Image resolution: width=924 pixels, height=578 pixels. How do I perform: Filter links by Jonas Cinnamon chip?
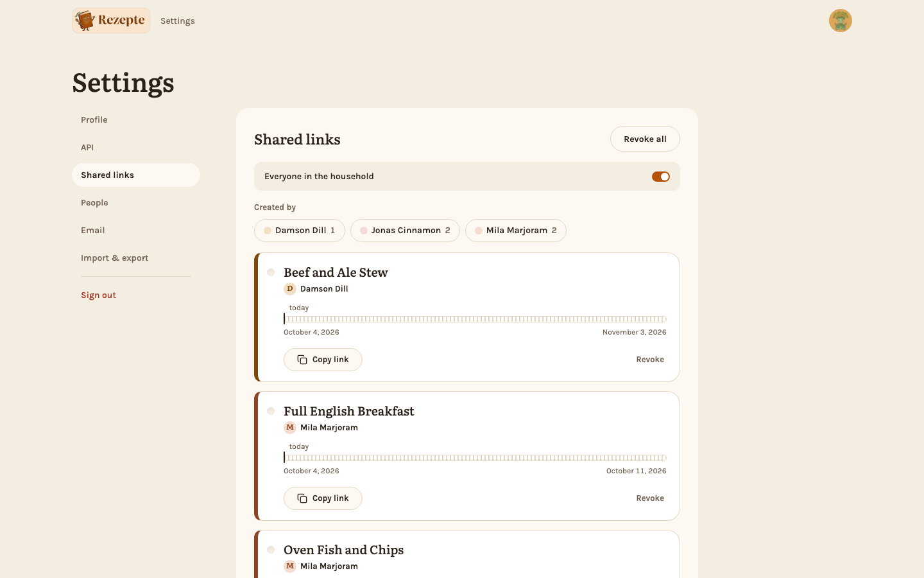(405, 231)
